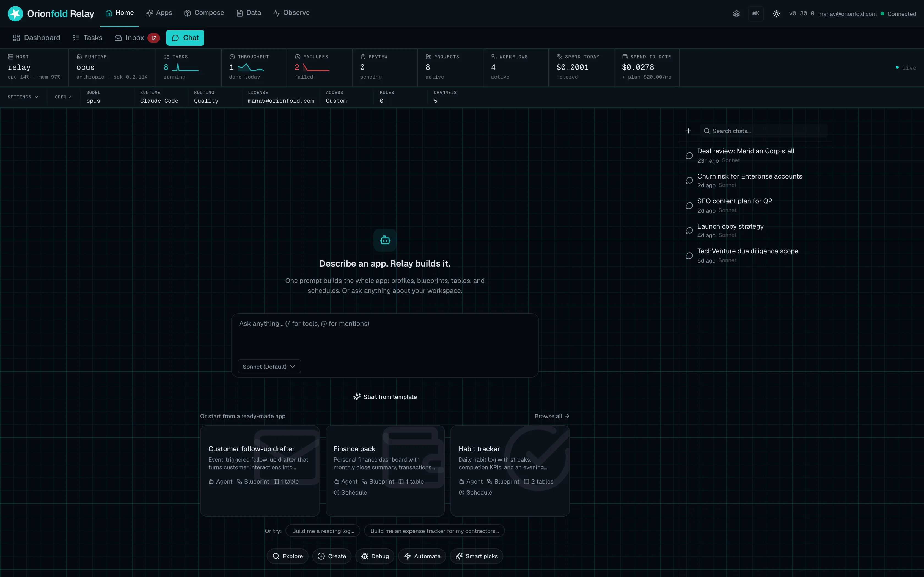Click the settings gear icon in header

[736, 14]
